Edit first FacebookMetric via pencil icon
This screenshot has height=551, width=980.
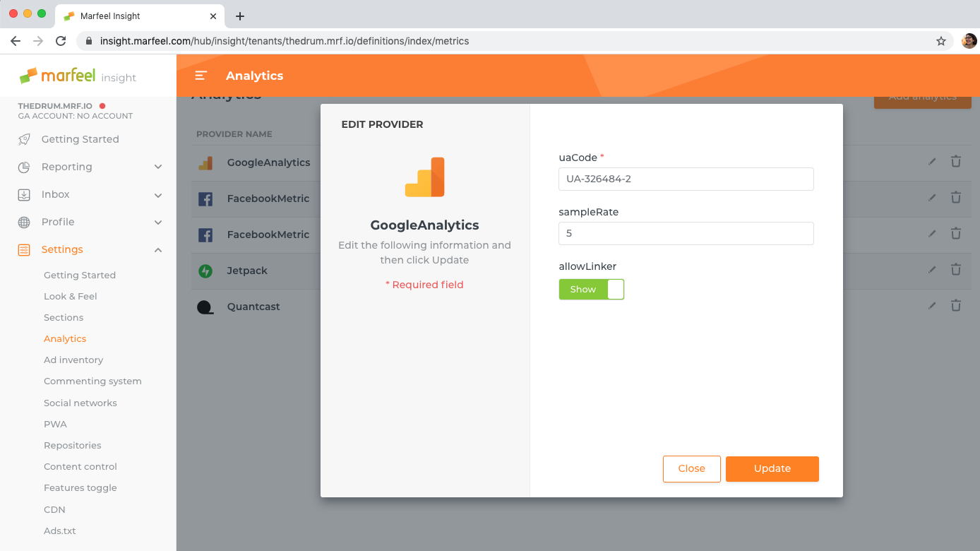pyautogui.click(x=932, y=198)
